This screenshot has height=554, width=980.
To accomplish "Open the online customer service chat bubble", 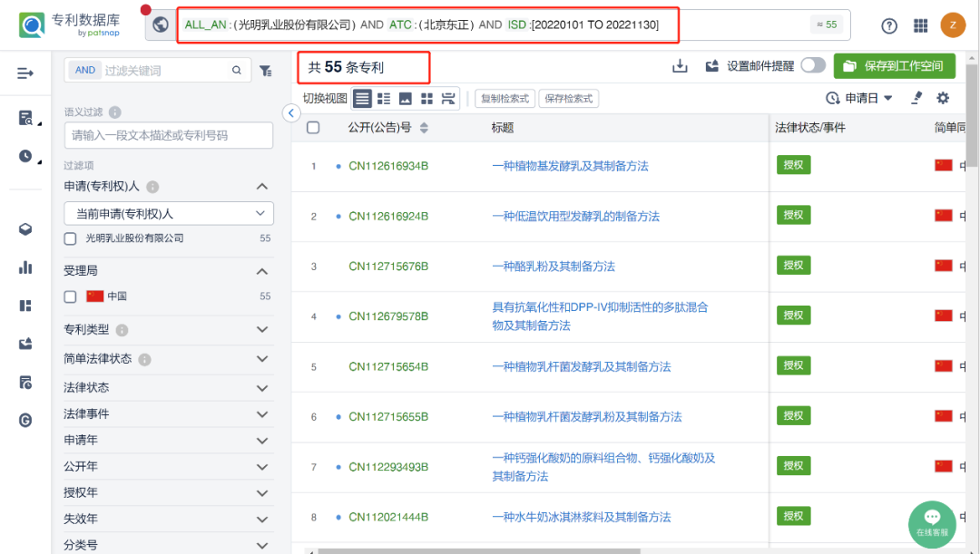I will tap(932, 523).
